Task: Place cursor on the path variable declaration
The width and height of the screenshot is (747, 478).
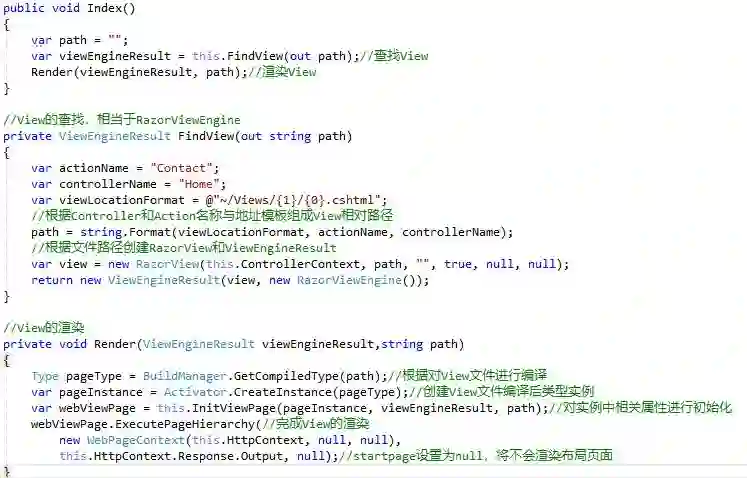Action: tap(80, 40)
